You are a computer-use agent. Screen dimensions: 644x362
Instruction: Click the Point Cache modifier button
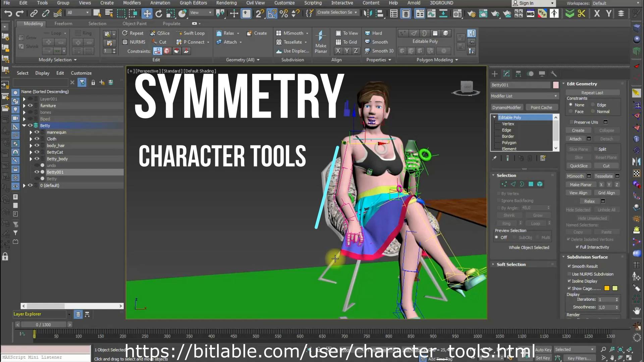tap(541, 108)
